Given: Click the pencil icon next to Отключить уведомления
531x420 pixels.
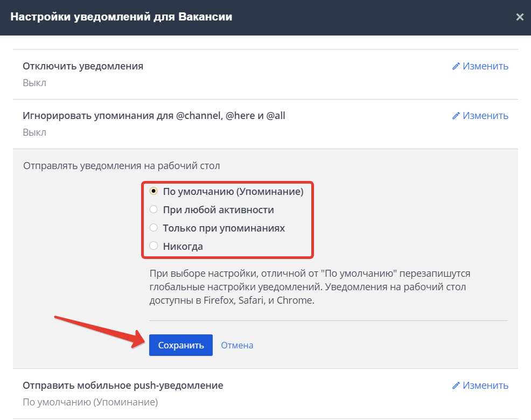Looking at the screenshot, I should click(457, 66).
